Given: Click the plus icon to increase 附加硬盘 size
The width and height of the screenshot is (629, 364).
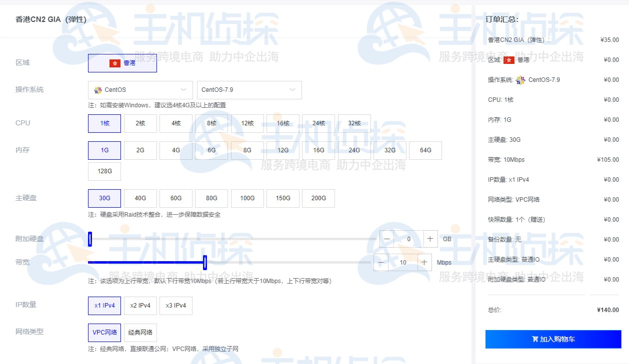Looking at the screenshot, I should click(x=430, y=239).
